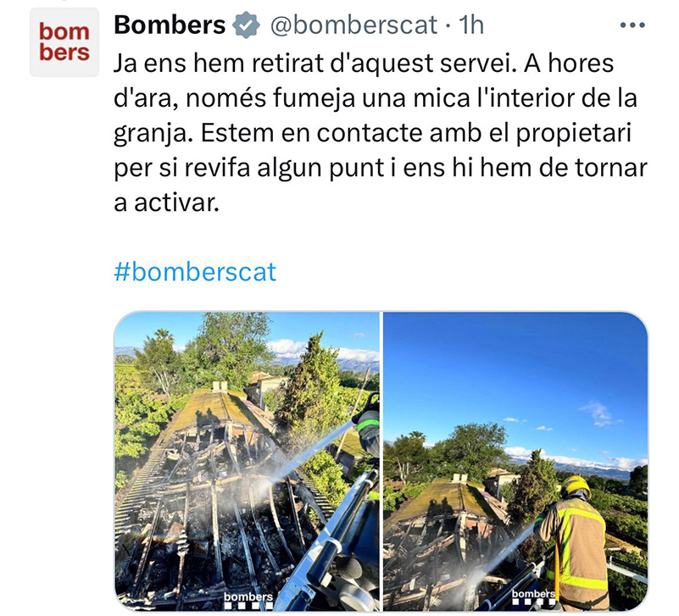
Task: Click the bombers watermark on the left photo
Action: click(248, 600)
